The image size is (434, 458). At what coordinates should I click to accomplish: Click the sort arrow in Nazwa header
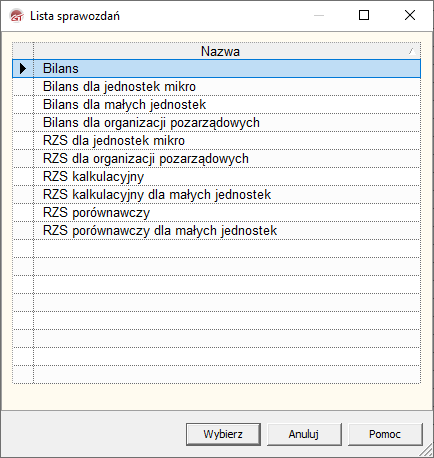click(412, 51)
